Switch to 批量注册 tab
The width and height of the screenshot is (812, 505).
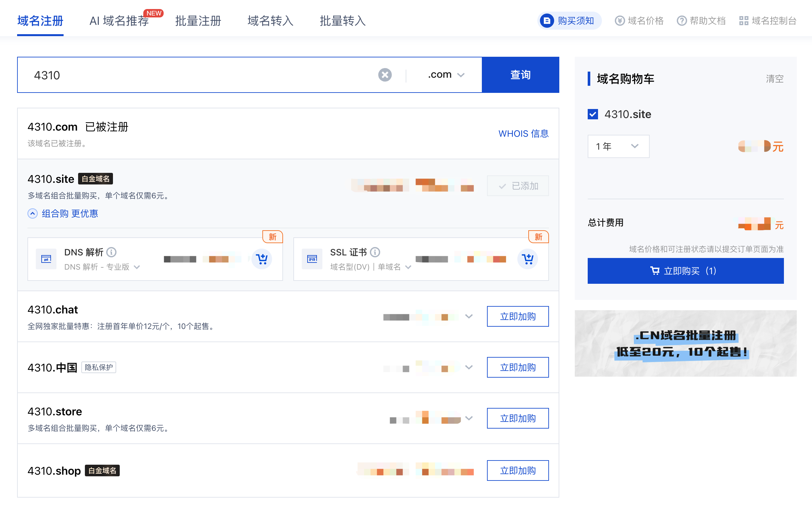point(198,21)
